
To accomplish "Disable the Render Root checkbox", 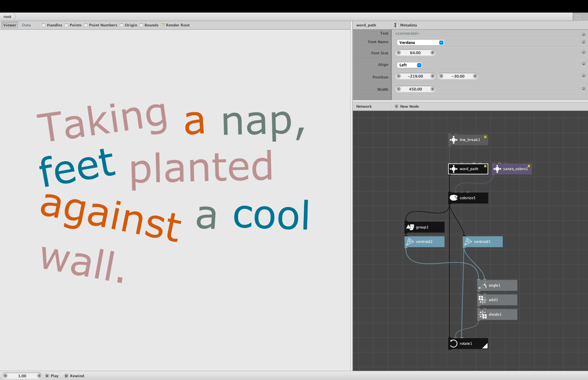I will coord(163,25).
